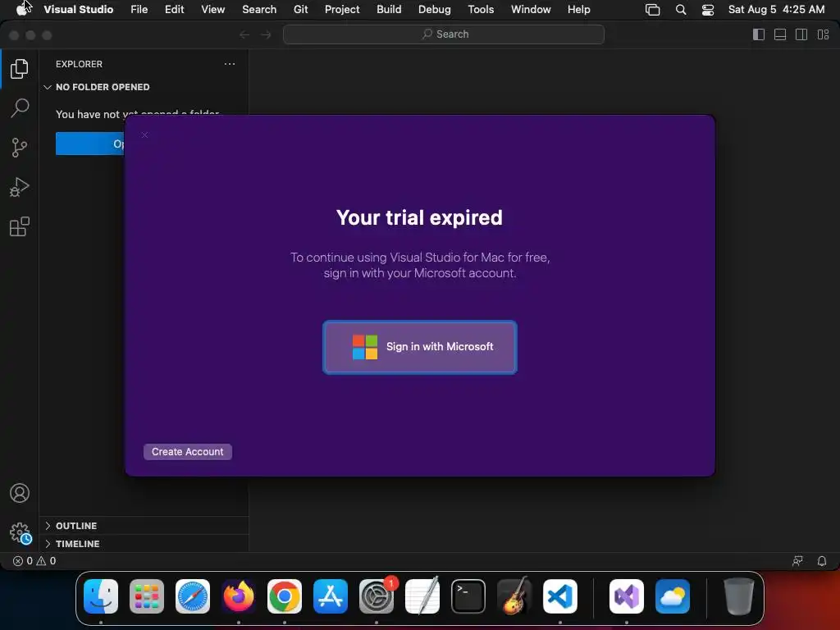Open the Help menu

point(578,10)
